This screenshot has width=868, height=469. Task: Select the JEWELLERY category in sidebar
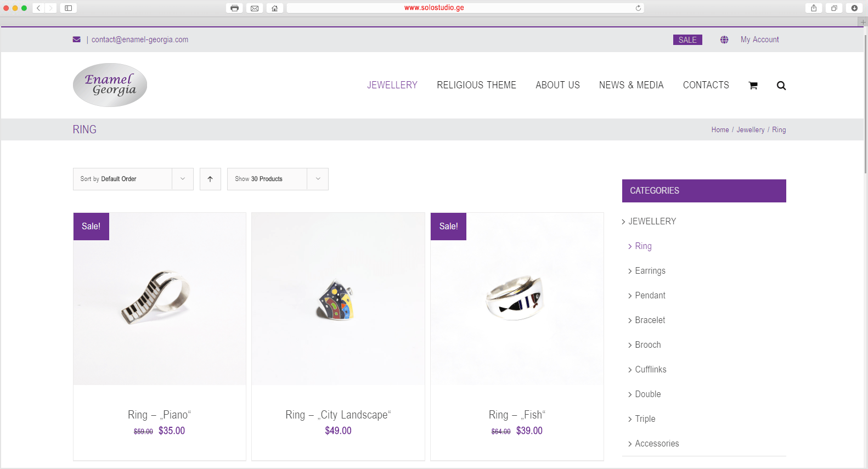652,221
